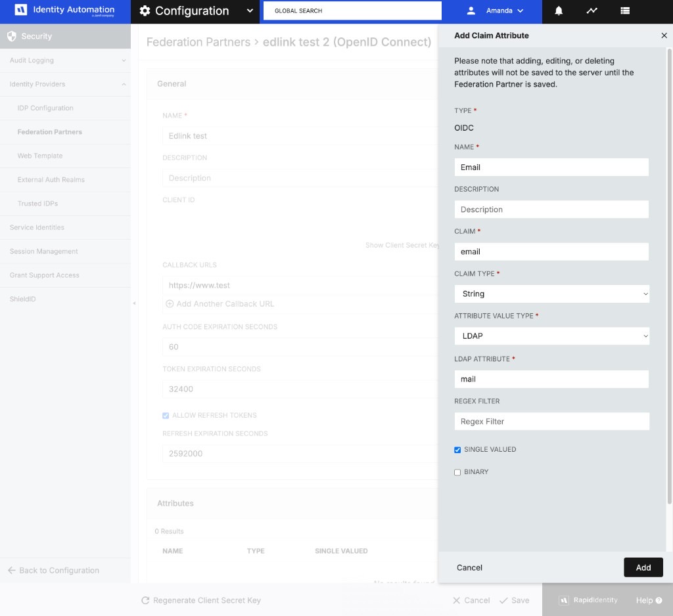Image resolution: width=673 pixels, height=616 pixels.
Task: Uncheck the Single Valued checkbox
Action: click(x=457, y=450)
